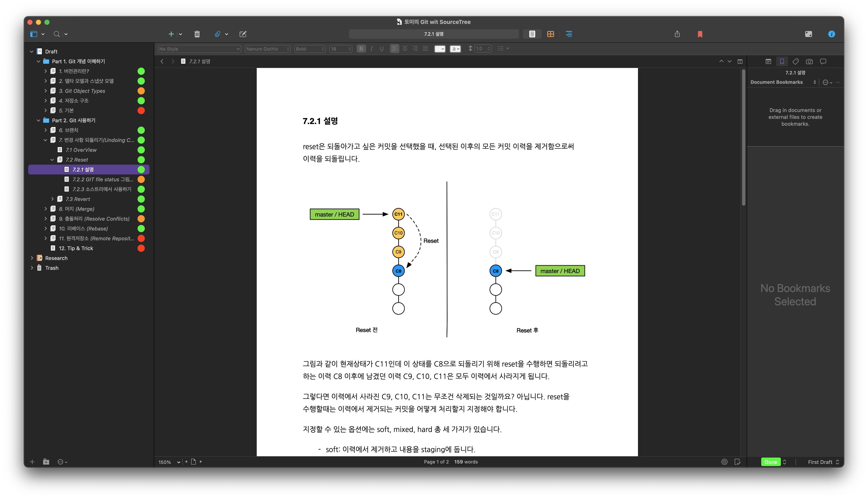
Task: Toggle bold formatting button
Action: pos(361,49)
